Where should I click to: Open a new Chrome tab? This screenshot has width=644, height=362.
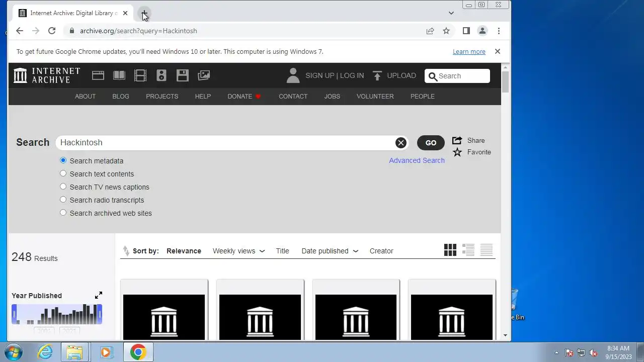[144, 13]
